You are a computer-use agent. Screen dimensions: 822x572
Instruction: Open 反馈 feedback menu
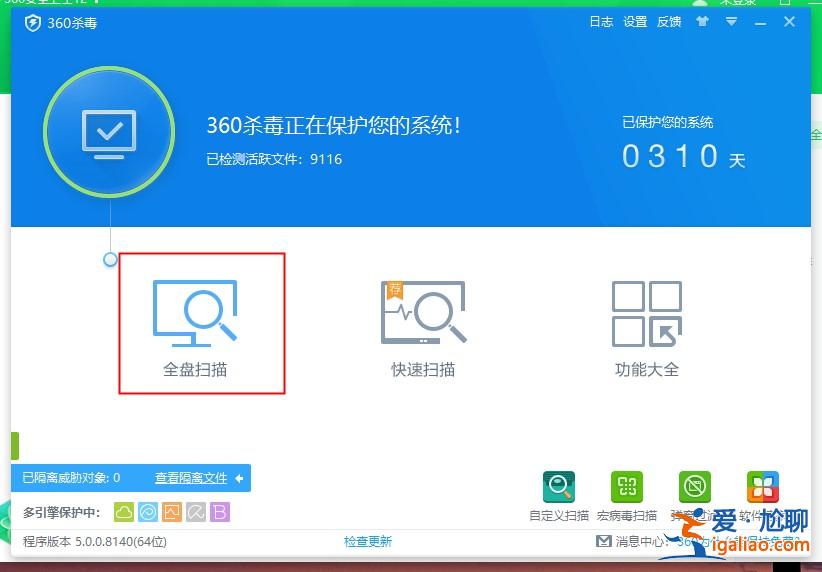669,21
